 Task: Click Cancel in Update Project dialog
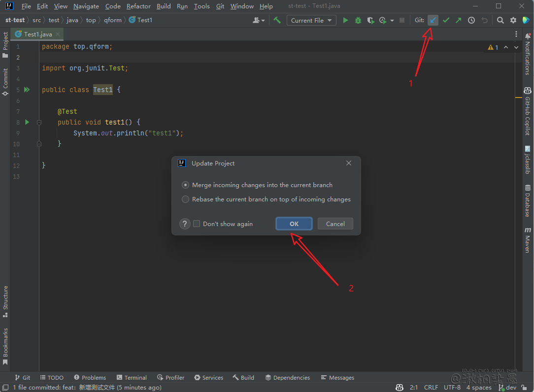335,224
